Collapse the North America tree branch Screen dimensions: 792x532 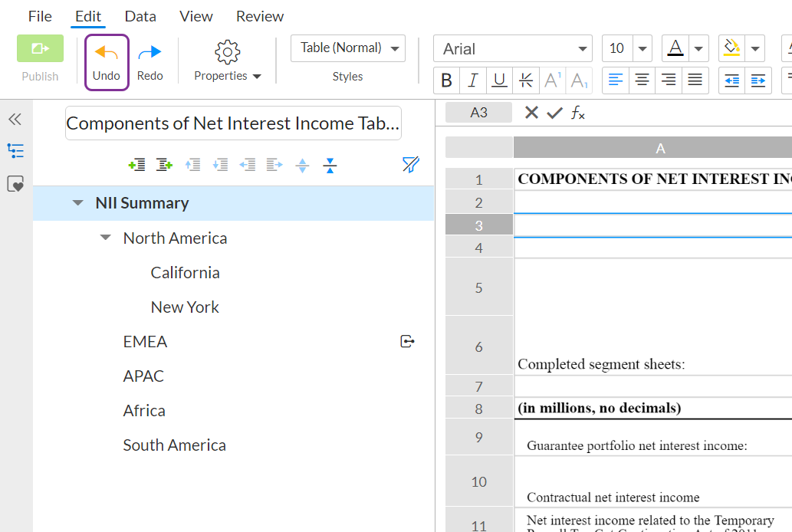tap(104, 238)
